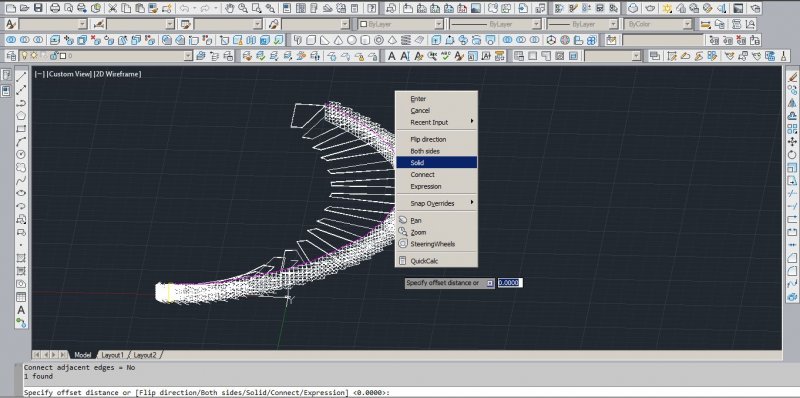
Task: Activate the Pan hand tool in top toolbar
Action: pyautogui.click(x=230, y=8)
